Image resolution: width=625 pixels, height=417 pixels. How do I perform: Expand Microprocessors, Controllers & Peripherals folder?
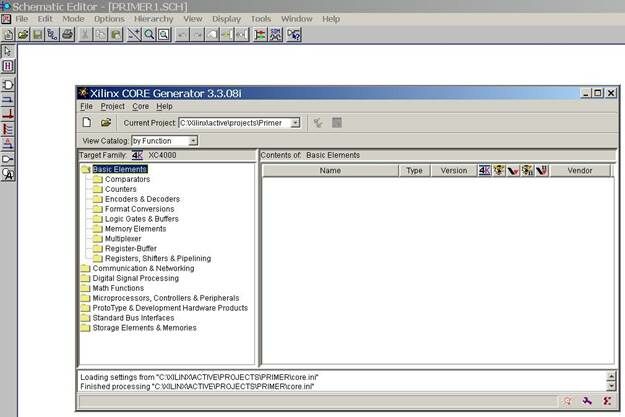click(85, 298)
